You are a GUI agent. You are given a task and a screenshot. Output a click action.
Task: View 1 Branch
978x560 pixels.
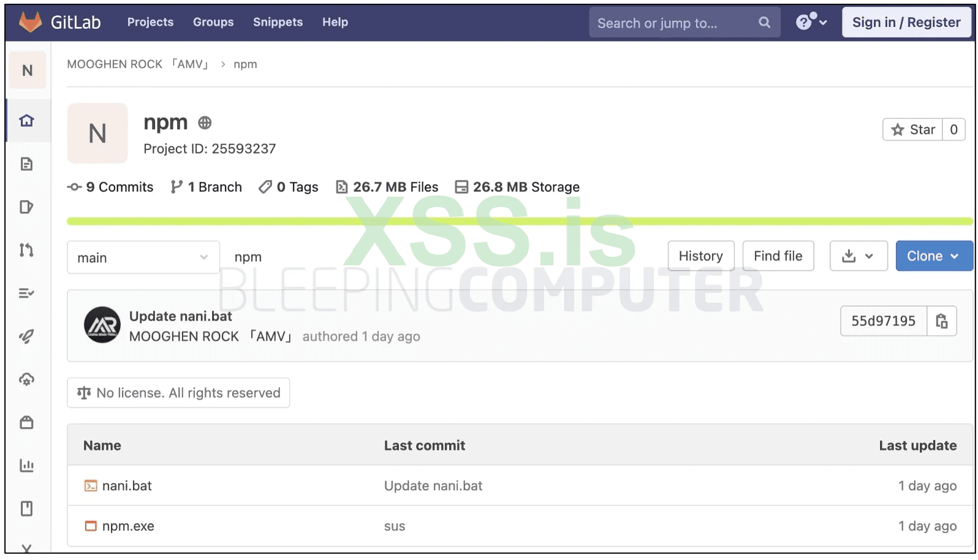pos(207,187)
